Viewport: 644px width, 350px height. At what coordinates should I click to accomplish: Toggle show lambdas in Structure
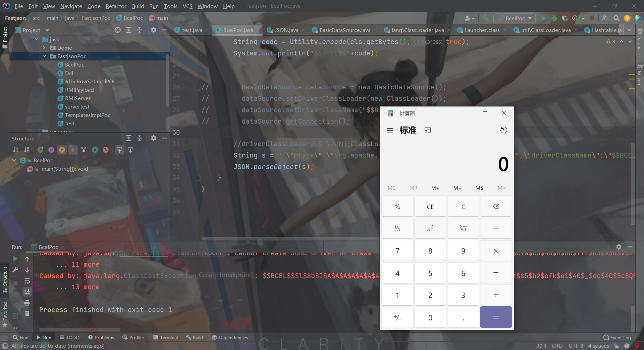(106, 150)
